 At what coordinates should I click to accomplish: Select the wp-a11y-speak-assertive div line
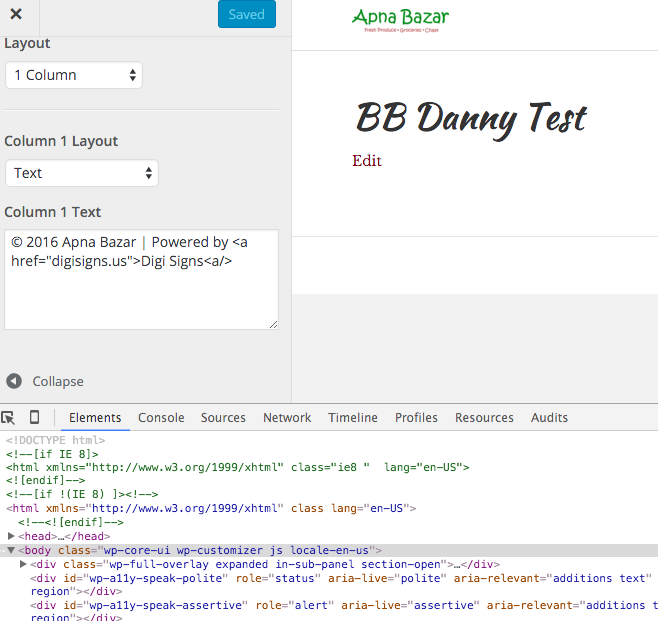343,611
